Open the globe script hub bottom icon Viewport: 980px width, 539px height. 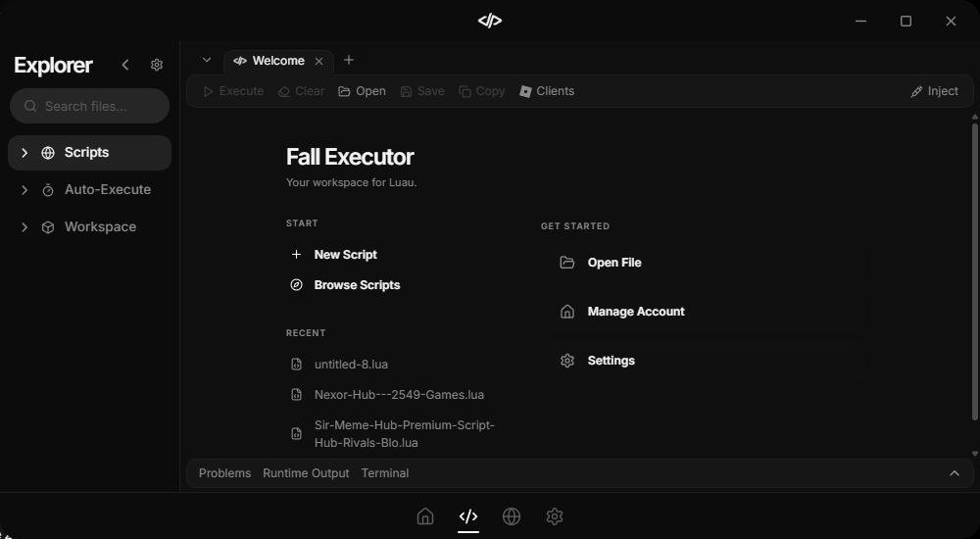coord(512,516)
